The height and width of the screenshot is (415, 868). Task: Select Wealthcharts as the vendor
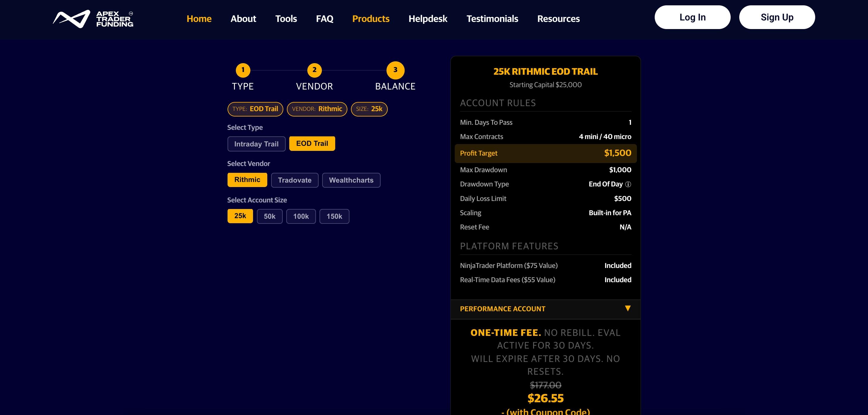point(351,180)
